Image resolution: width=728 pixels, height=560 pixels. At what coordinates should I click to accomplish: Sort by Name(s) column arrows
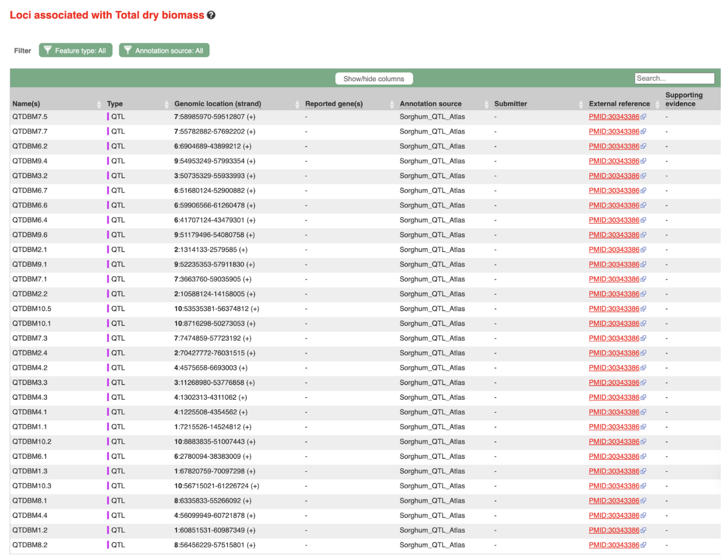coord(99,104)
